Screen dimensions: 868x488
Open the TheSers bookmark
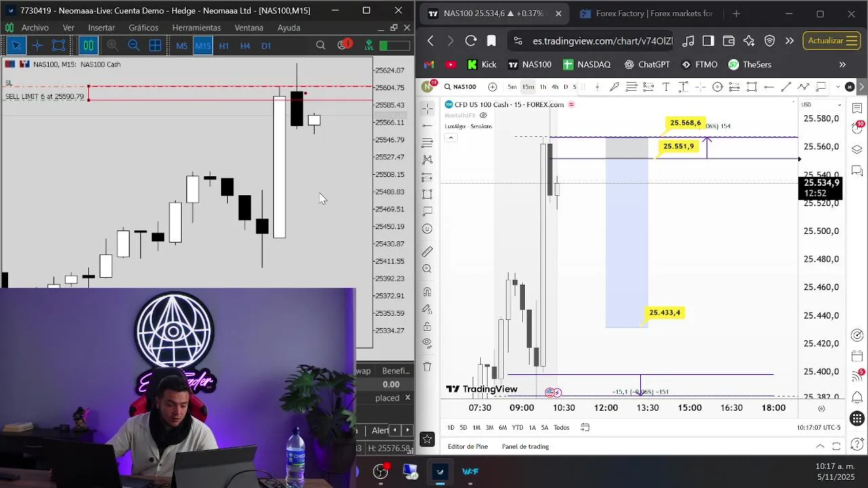click(750, 64)
